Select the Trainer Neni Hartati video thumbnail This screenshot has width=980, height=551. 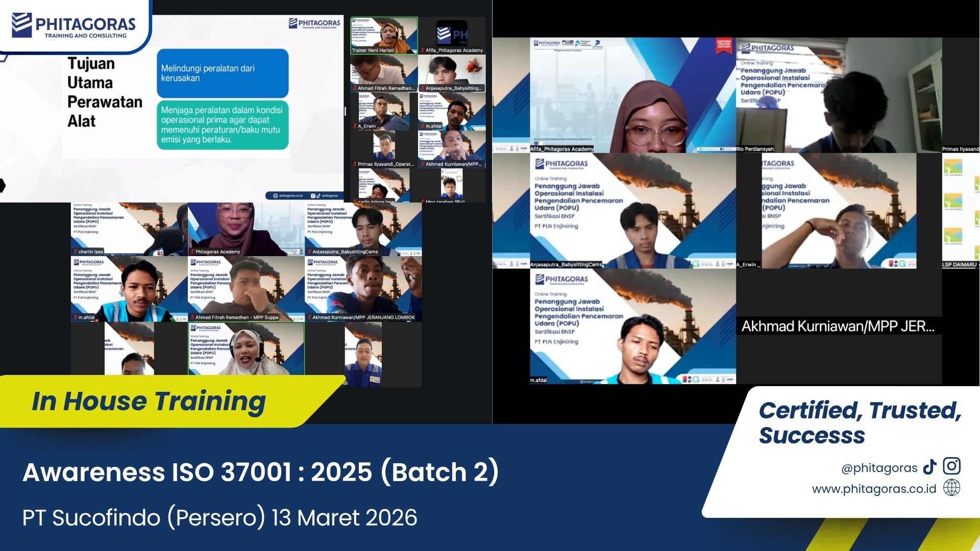point(384,36)
